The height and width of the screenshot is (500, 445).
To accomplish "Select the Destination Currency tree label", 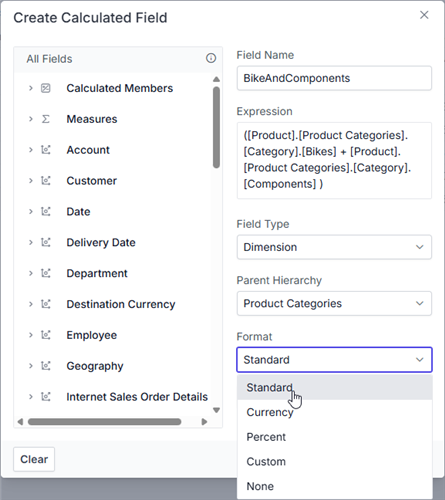I will [121, 304].
